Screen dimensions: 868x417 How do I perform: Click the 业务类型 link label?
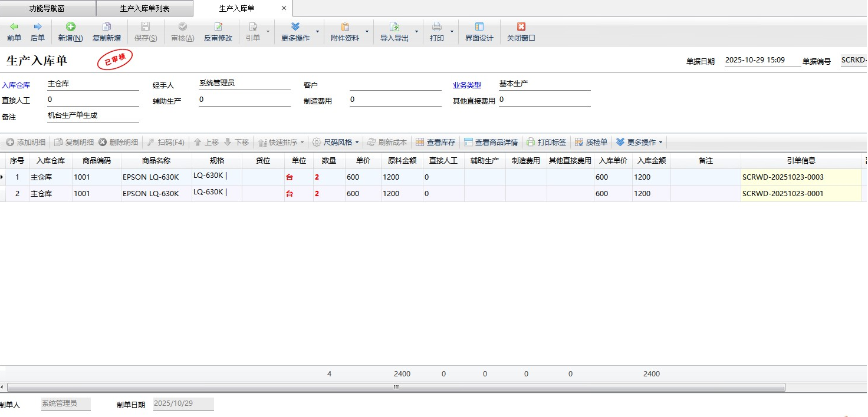click(466, 85)
